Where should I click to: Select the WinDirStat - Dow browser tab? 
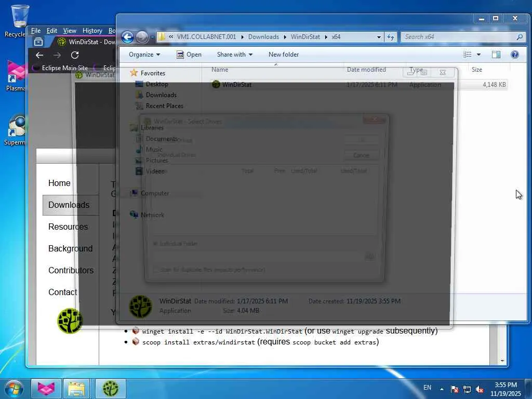(x=87, y=42)
